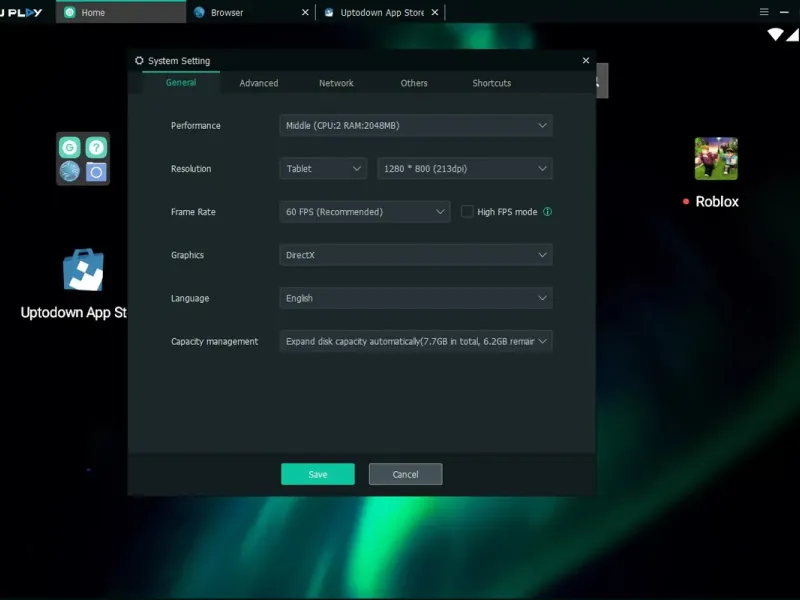Open the Tablet resolution type dropdown
The width and height of the screenshot is (800, 600).
pyautogui.click(x=323, y=168)
